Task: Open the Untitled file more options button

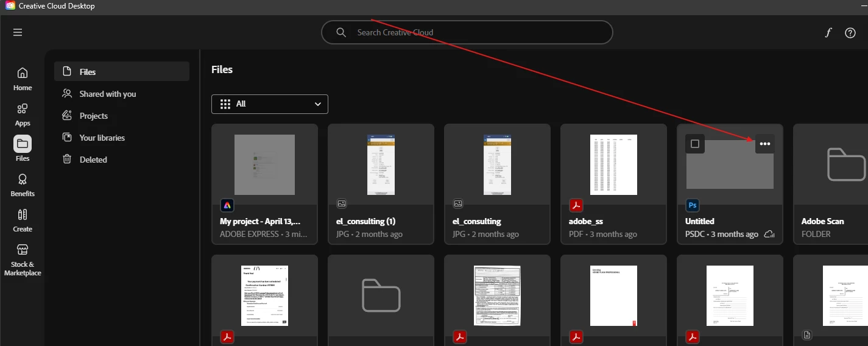Action: tap(766, 144)
